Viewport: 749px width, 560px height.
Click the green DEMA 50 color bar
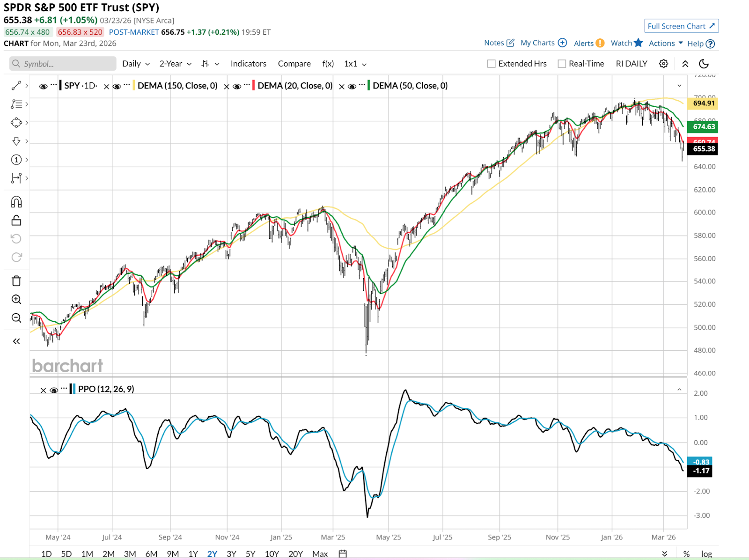(x=369, y=86)
